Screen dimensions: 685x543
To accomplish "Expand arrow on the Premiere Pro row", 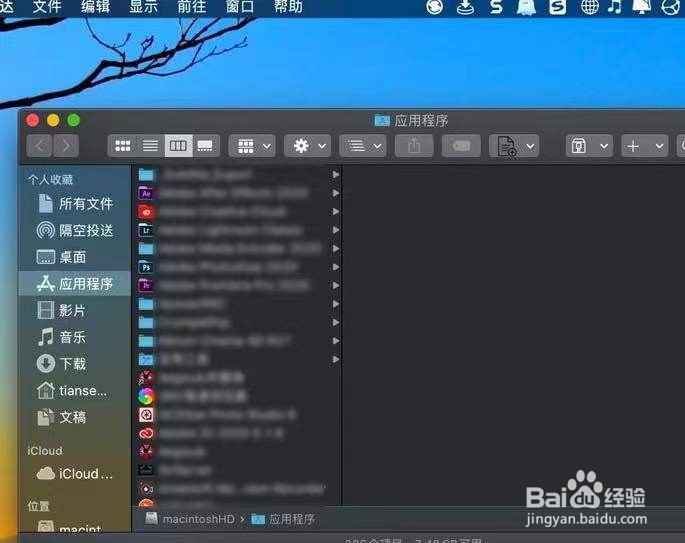I will [x=336, y=285].
